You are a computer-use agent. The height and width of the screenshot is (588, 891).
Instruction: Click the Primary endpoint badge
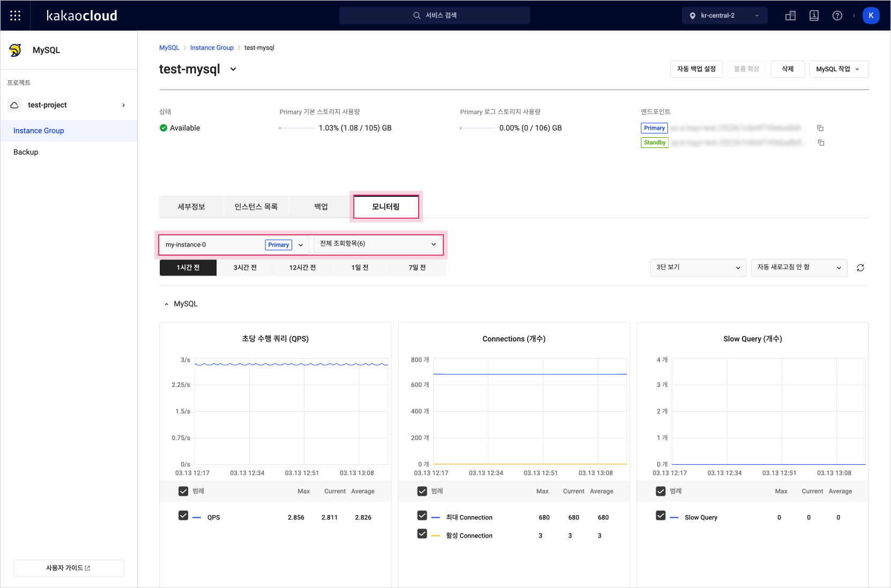click(655, 128)
